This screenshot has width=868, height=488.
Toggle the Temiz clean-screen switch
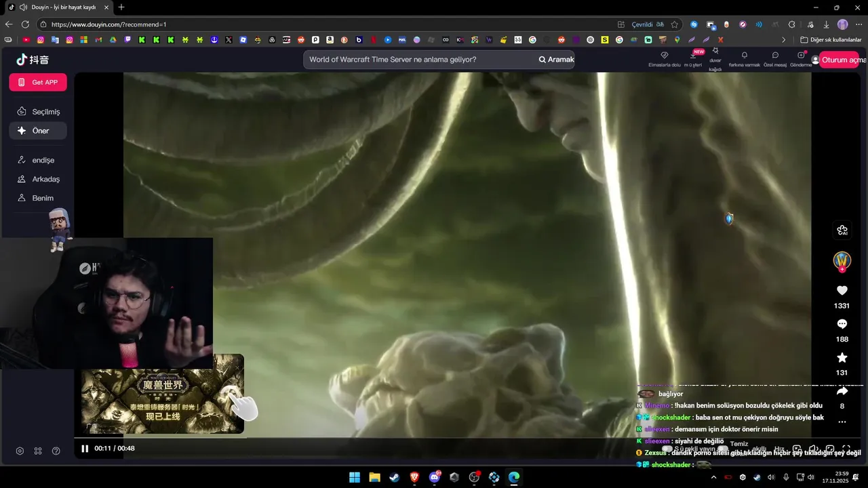point(723,449)
